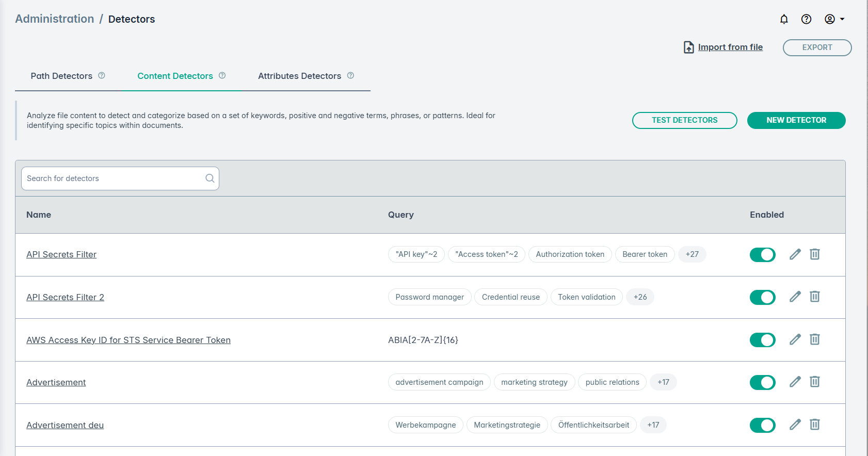Show the +17 hidden Advertisement terms
The width and height of the screenshot is (868, 456).
[x=663, y=382]
